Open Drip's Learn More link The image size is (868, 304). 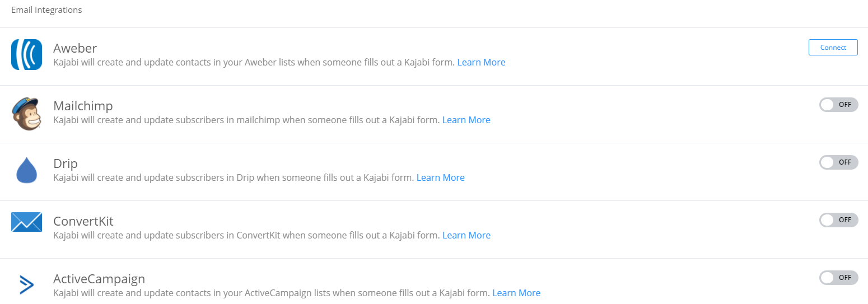(x=440, y=178)
